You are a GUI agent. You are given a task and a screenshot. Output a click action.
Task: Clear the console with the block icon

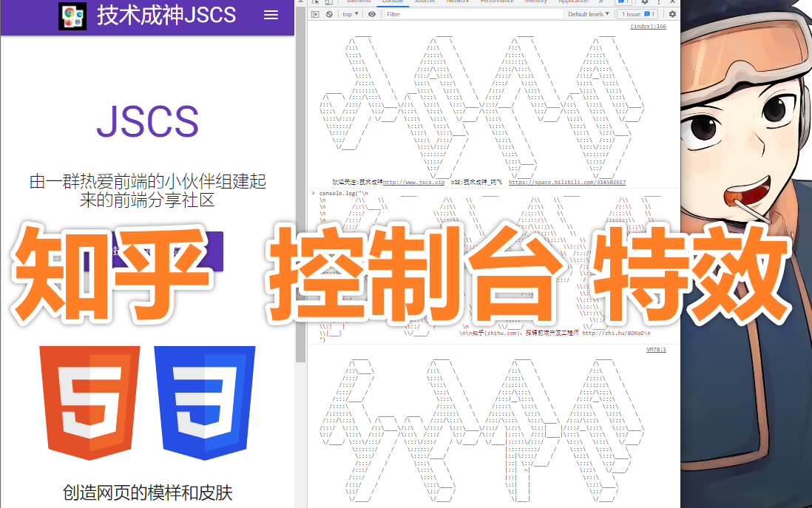pyautogui.click(x=329, y=14)
